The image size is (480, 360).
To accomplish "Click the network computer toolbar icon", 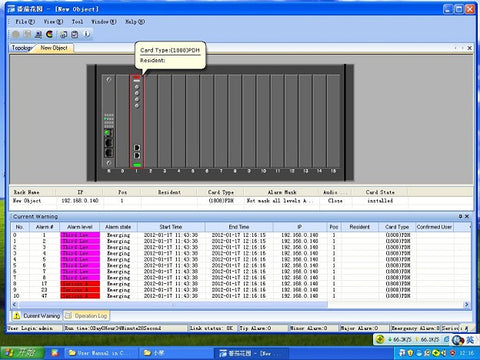I will coord(38,34).
